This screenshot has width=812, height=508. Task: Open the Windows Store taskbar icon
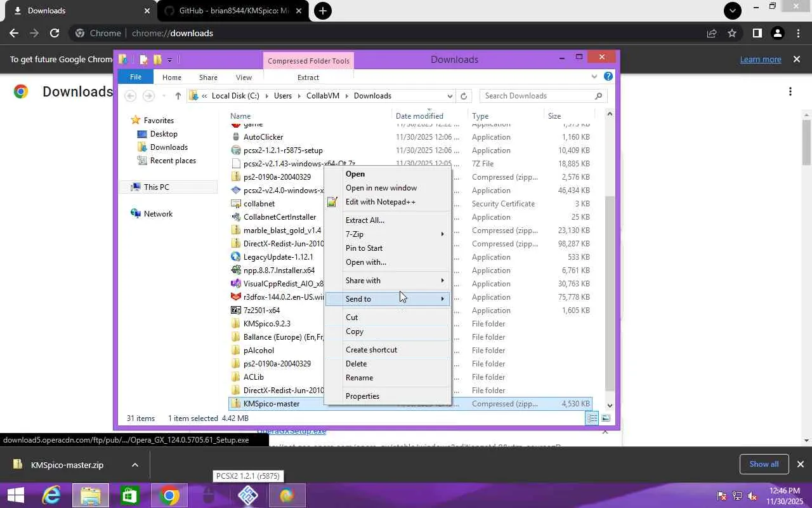coord(130,496)
